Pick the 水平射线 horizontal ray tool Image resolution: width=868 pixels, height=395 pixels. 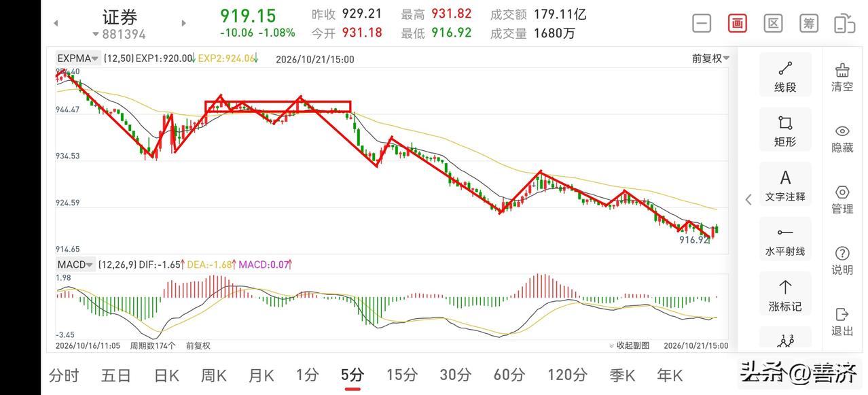pos(785,240)
